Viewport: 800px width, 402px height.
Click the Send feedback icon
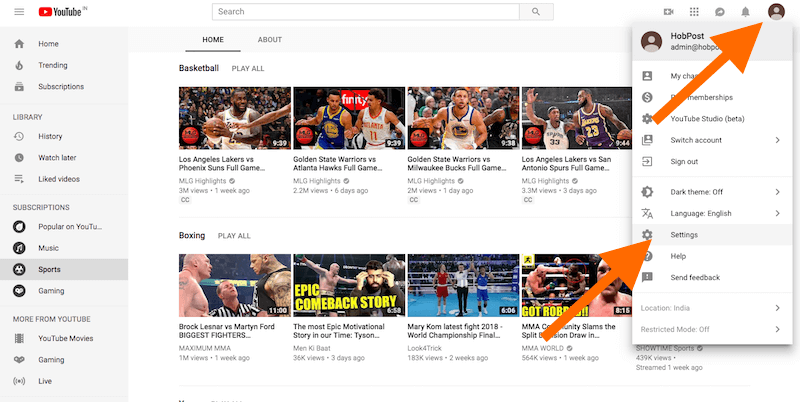(647, 278)
